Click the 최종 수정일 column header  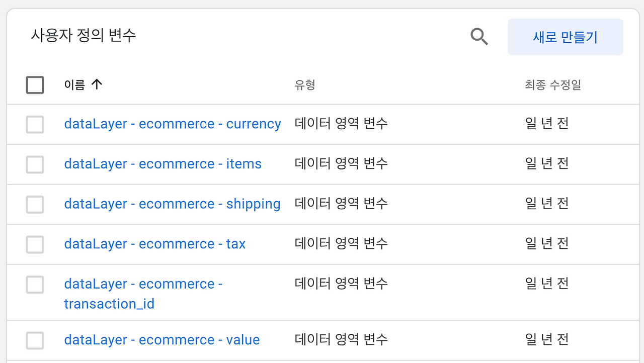click(552, 85)
